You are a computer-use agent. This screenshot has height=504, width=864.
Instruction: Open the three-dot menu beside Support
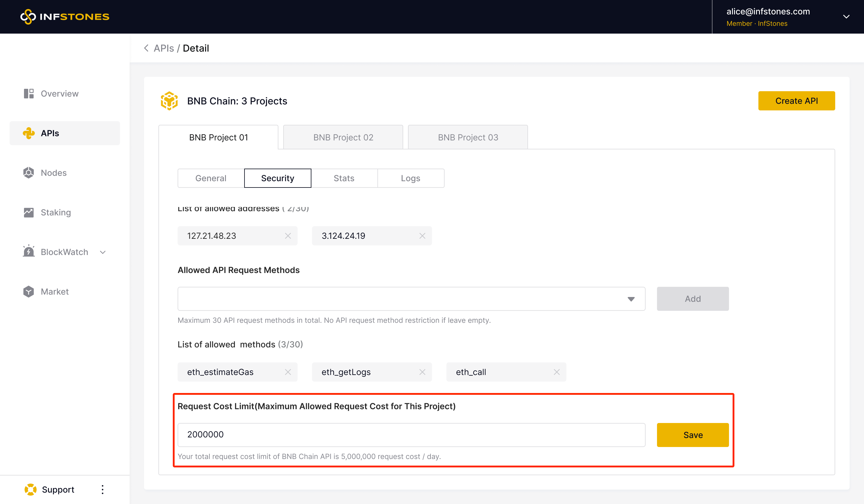pyautogui.click(x=103, y=490)
